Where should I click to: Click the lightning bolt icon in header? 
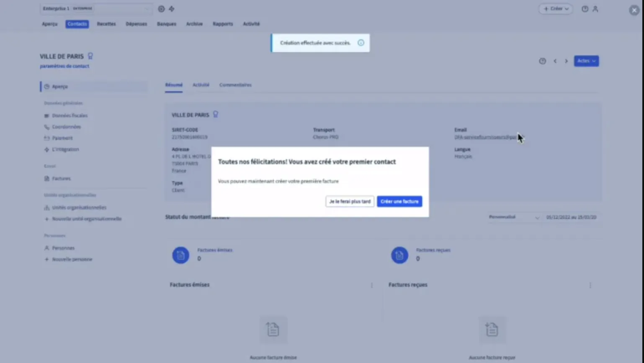[x=172, y=9]
